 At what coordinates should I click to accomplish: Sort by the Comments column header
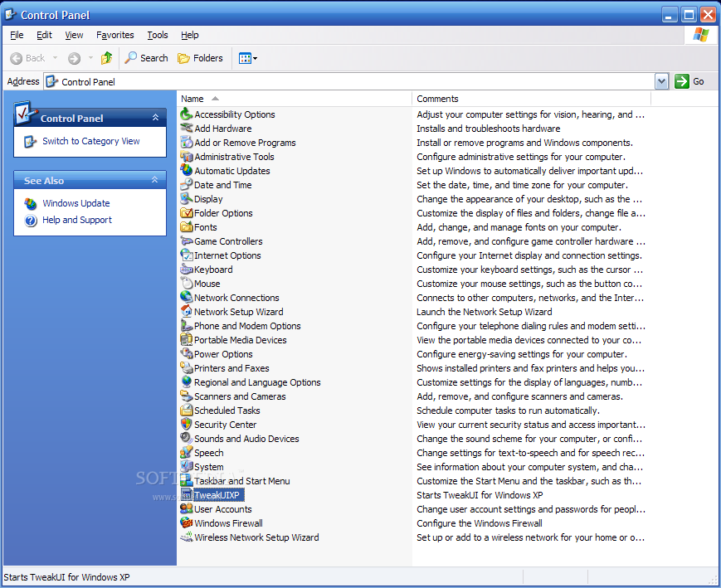tap(532, 99)
